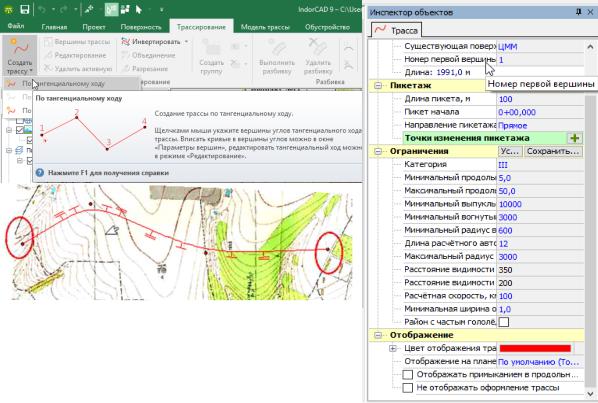
Task: Click Создать группу in the ribbon
Action: [x=211, y=56]
